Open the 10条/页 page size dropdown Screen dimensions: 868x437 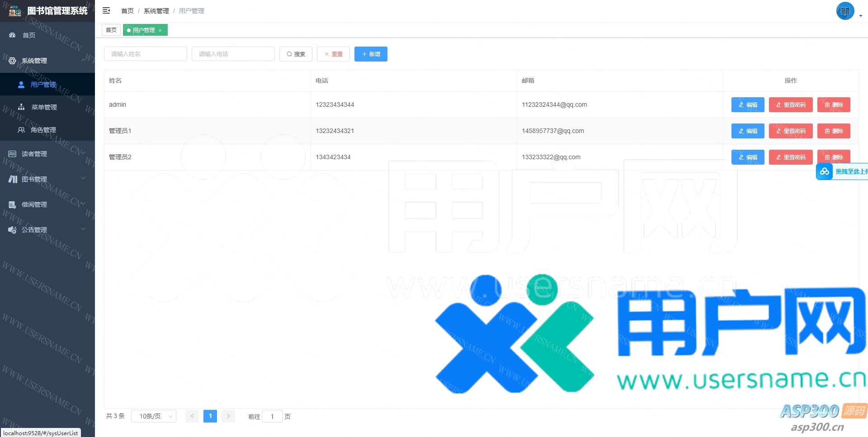[153, 416]
